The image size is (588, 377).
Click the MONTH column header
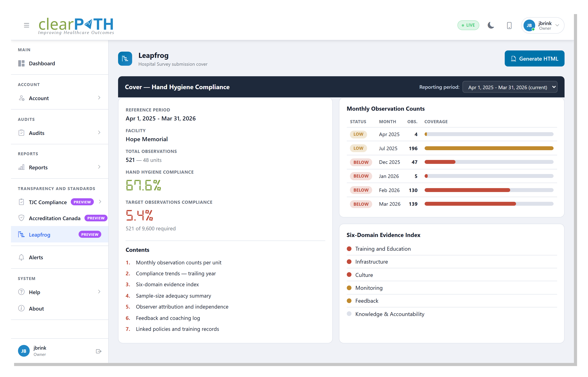point(388,121)
